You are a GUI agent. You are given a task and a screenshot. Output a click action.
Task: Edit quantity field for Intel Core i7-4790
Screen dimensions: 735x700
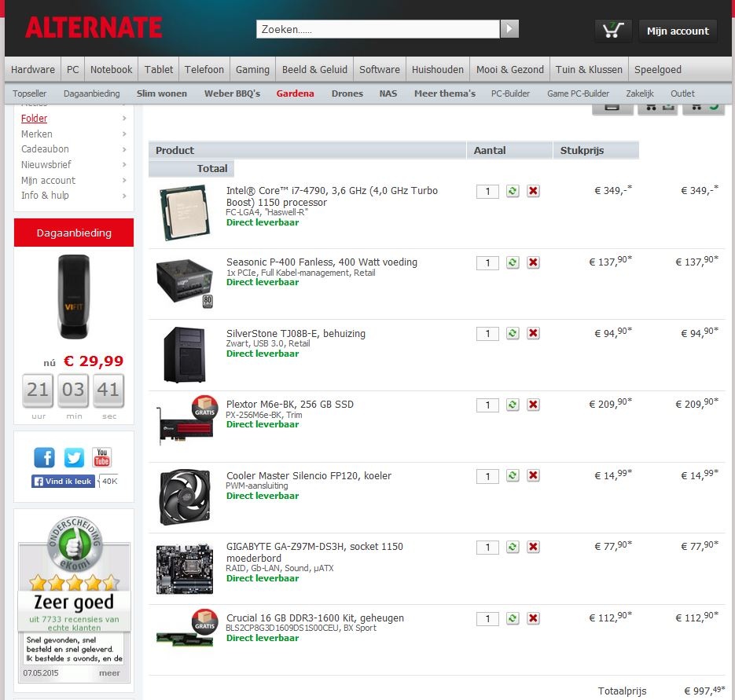487,191
